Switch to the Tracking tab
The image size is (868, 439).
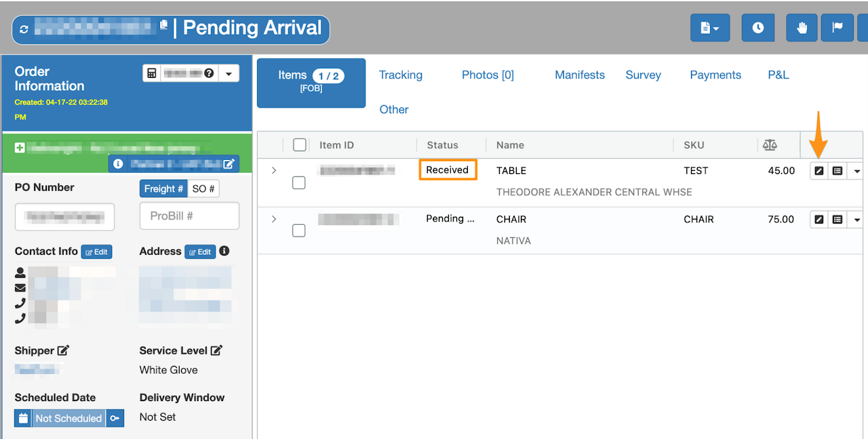pyautogui.click(x=401, y=75)
